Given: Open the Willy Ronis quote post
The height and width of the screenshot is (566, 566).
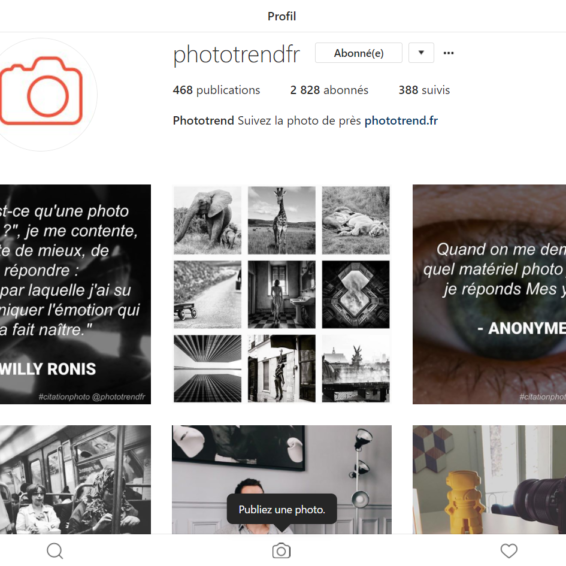Looking at the screenshot, I should coord(75,294).
